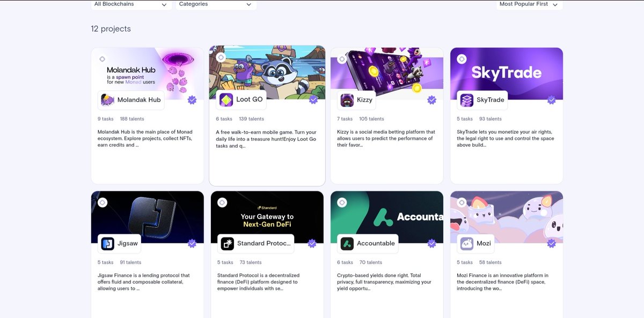The height and width of the screenshot is (318, 644).
Task: Click Kizzy's '7 tasks' text
Action: [x=345, y=119]
